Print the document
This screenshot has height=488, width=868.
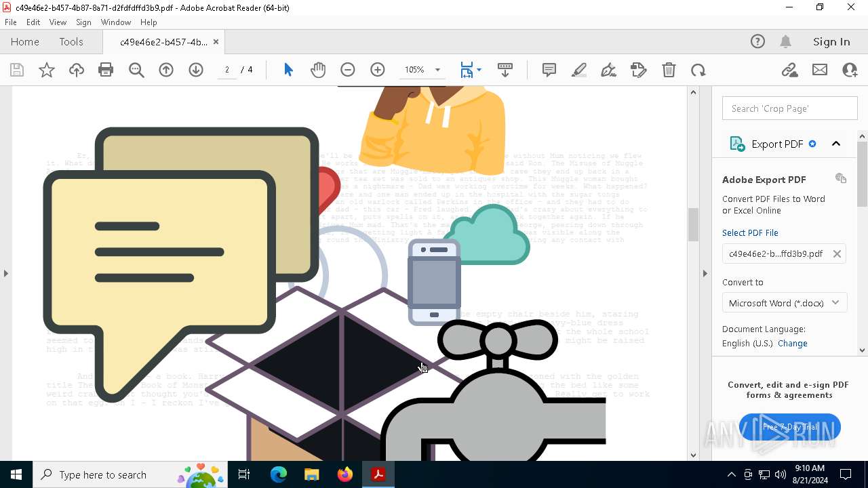click(x=106, y=70)
